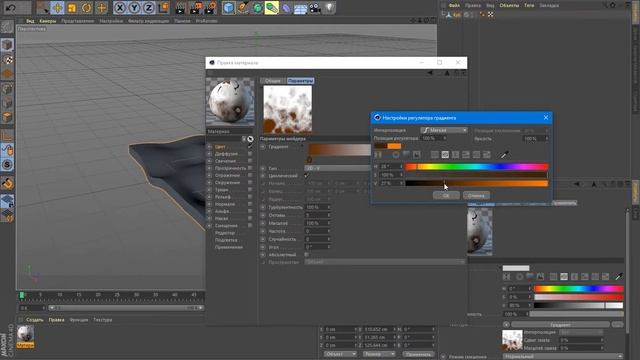This screenshot has width=640, height=360.
Task: Add a cube primitive object
Action: (x=229, y=8)
